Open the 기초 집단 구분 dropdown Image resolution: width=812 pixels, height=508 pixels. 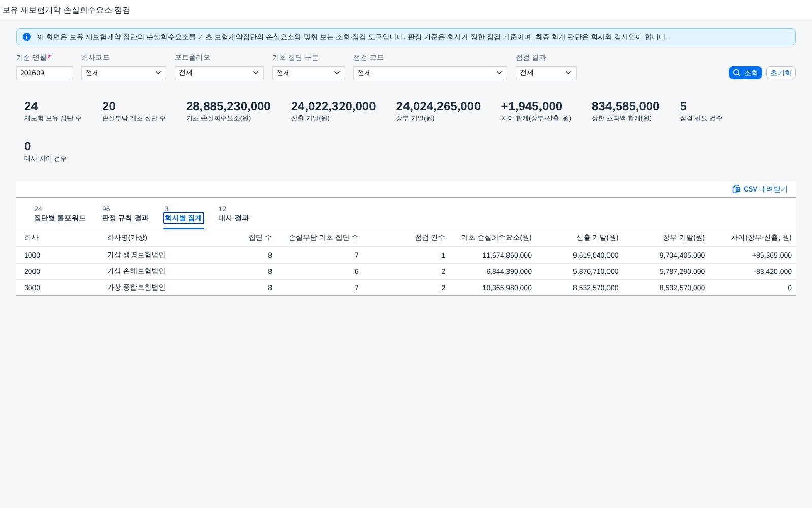click(309, 73)
